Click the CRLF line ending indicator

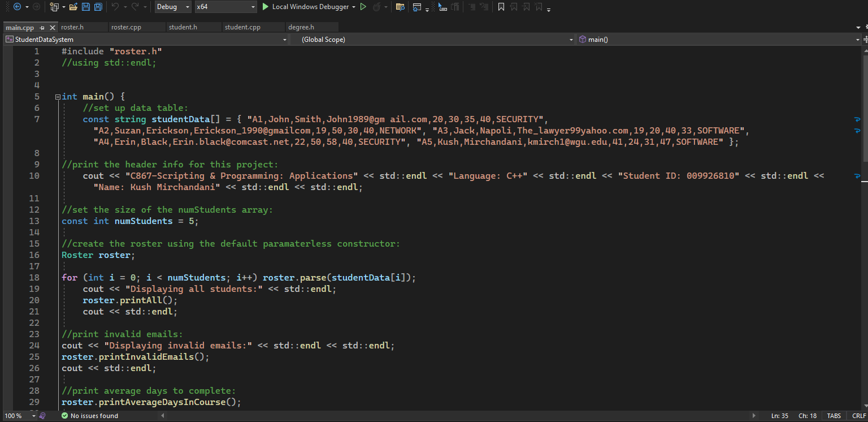tap(858, 415)
